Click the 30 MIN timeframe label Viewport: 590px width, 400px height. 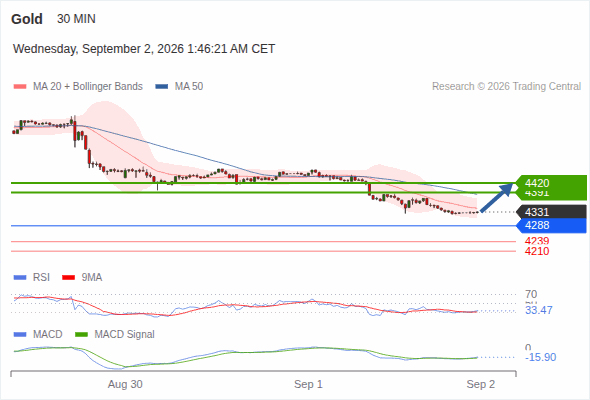pos(76,19)
